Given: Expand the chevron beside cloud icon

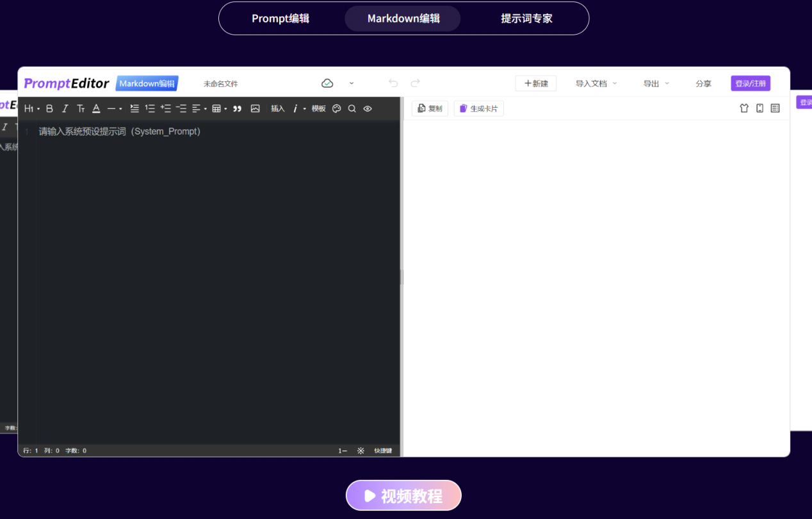Looking at the screenshot, I should pos(352,83).
